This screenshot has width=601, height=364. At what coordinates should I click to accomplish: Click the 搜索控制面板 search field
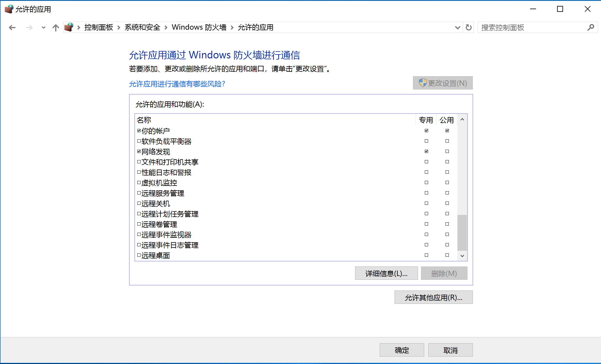[x=528, y=27]
